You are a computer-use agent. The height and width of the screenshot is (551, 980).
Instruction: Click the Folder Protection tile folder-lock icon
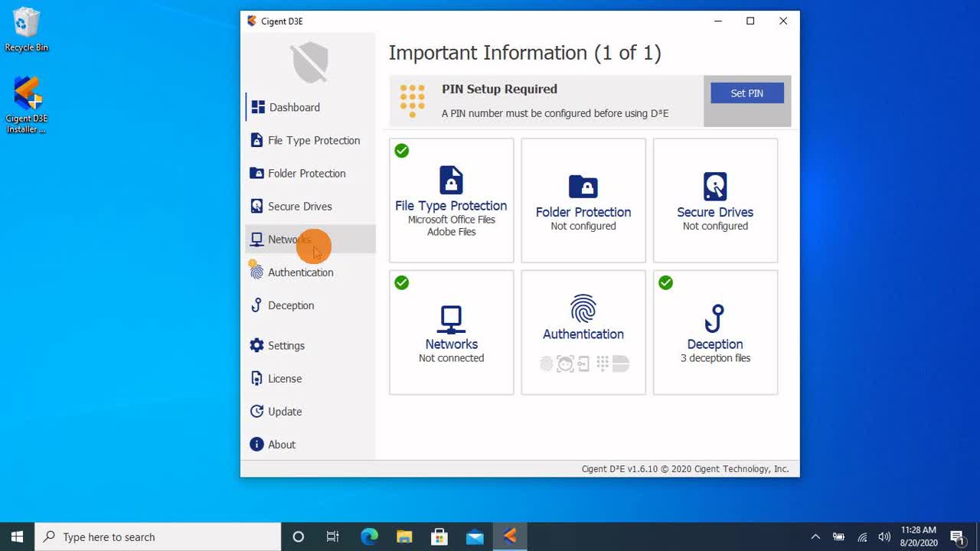583,186
